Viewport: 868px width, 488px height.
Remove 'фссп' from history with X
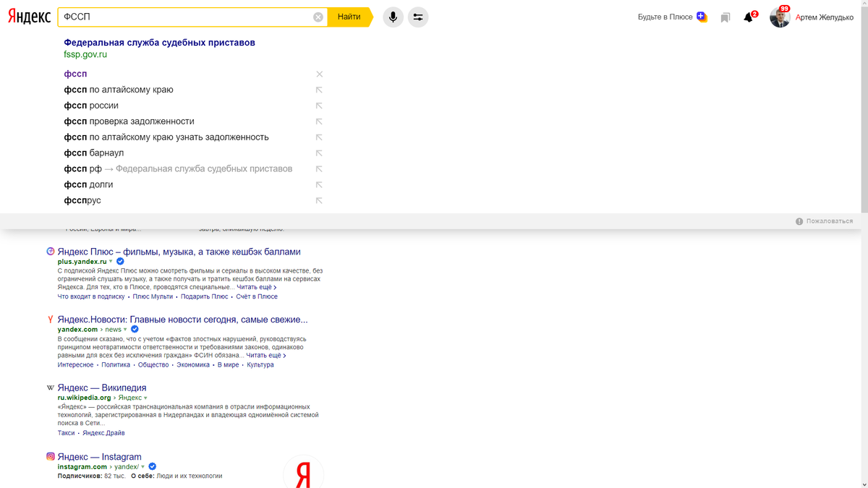pyautogui.click(x=319, y=74)
